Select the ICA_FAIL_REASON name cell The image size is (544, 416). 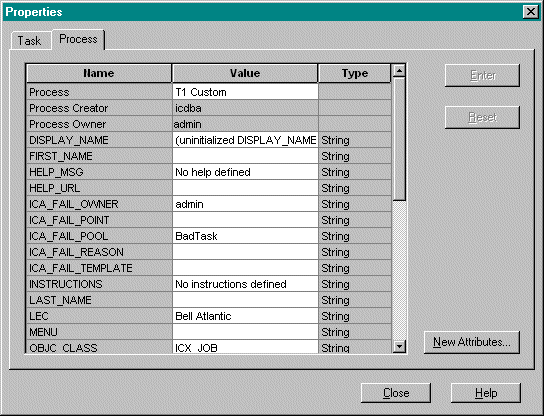(x=99, y=252)
